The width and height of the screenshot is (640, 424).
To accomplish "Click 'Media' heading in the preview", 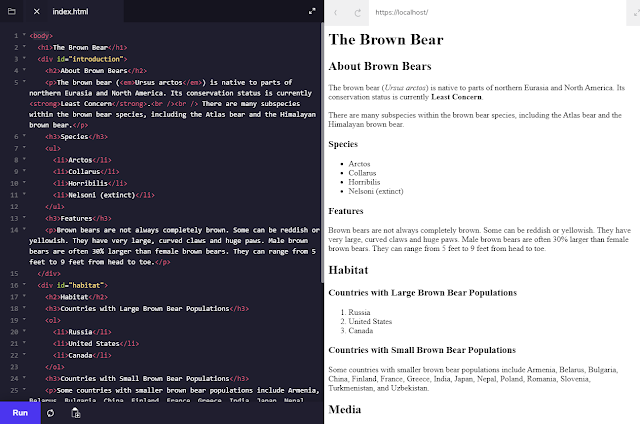I will point(345,409).
